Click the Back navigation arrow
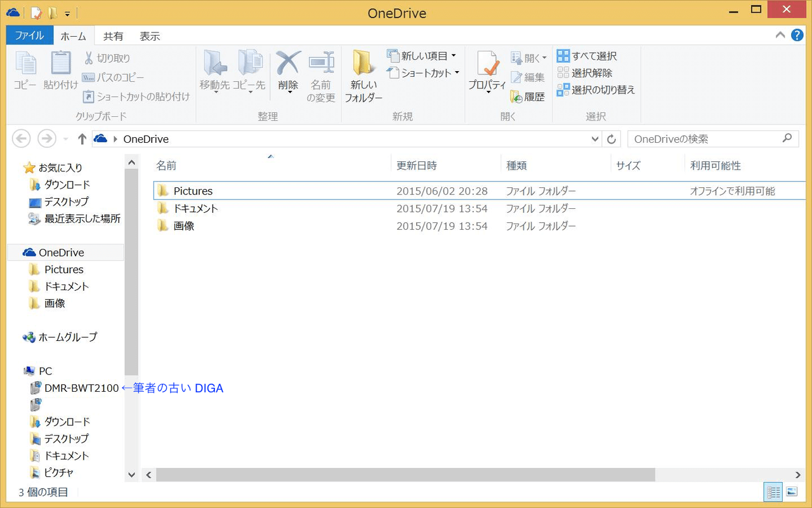Viewport: 812px width, 508px height. 21,138
